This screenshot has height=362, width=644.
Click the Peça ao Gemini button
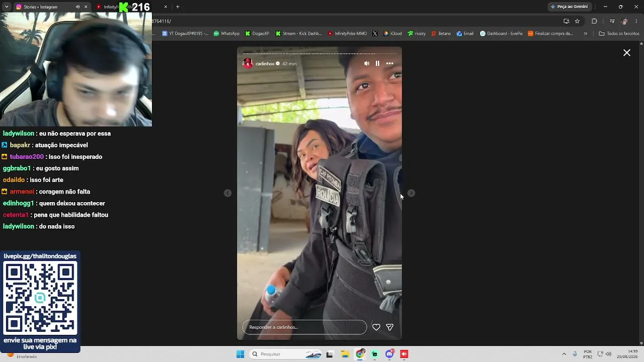pyautogui.click(x=569, y=7)
